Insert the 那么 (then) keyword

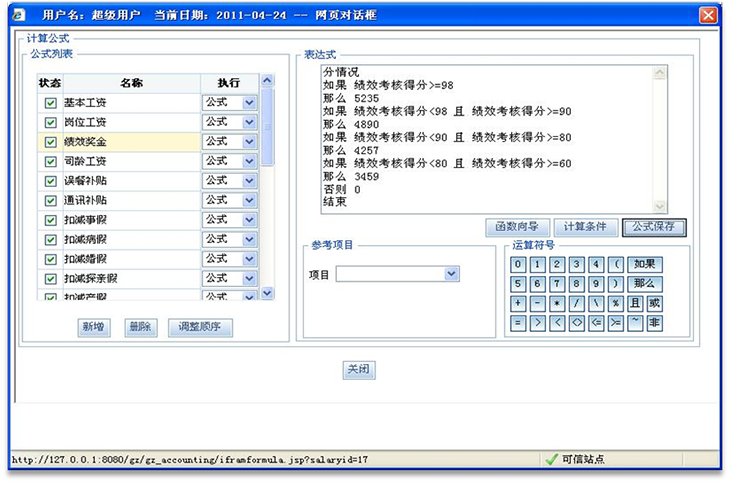tap(645, 284)
